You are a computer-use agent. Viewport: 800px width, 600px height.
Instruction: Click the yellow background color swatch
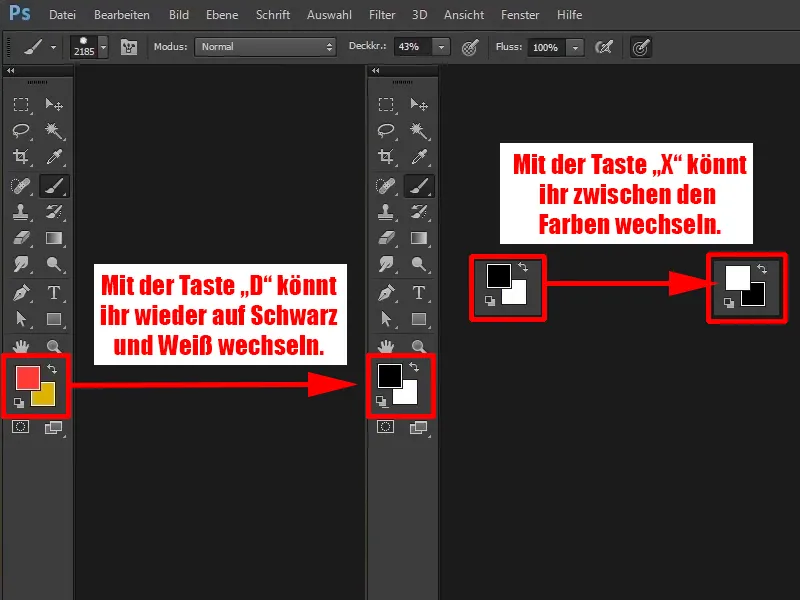[46, 396]
